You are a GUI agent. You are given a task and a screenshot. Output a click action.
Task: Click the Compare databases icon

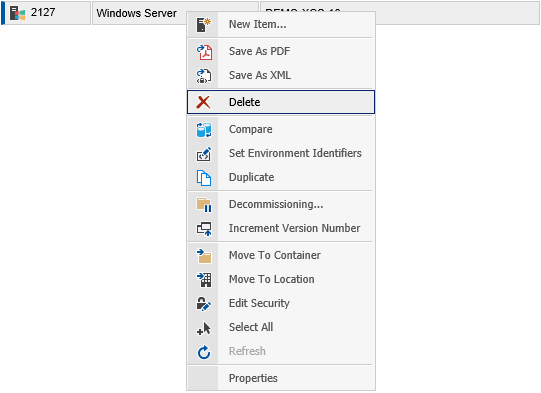[204, 130]
